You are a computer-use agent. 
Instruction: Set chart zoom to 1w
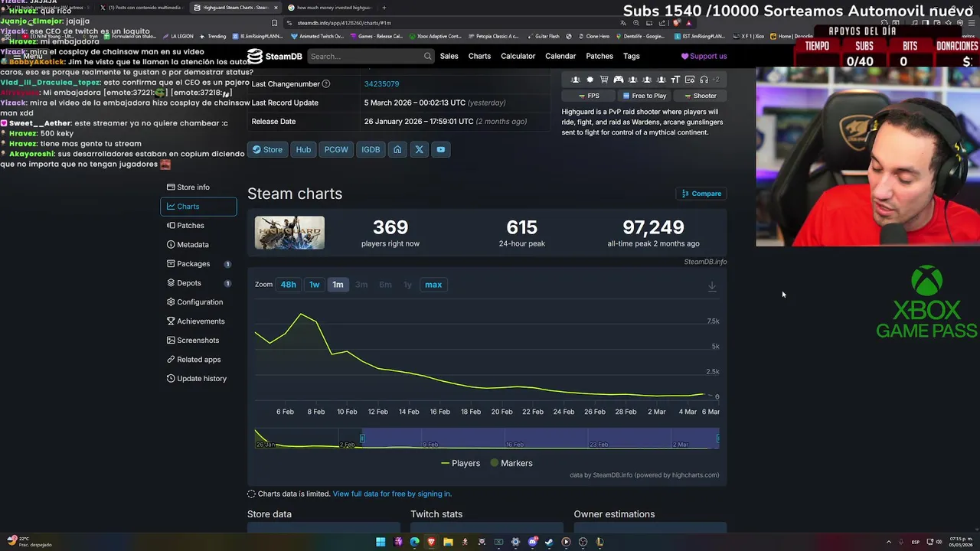[x=314, y=285]
